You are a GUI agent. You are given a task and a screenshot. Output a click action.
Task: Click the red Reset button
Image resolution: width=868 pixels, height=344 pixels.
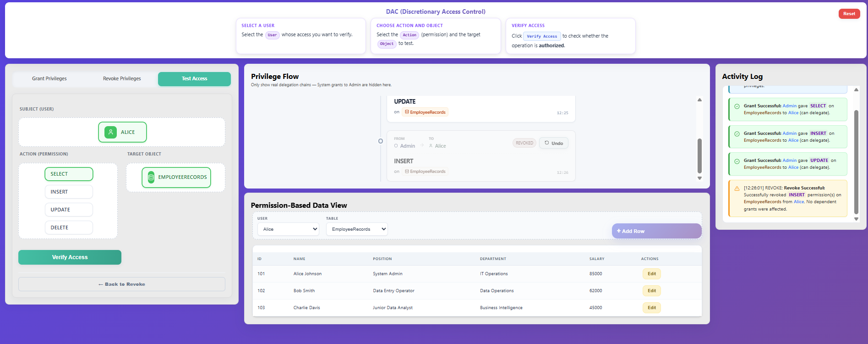point(849,14)
